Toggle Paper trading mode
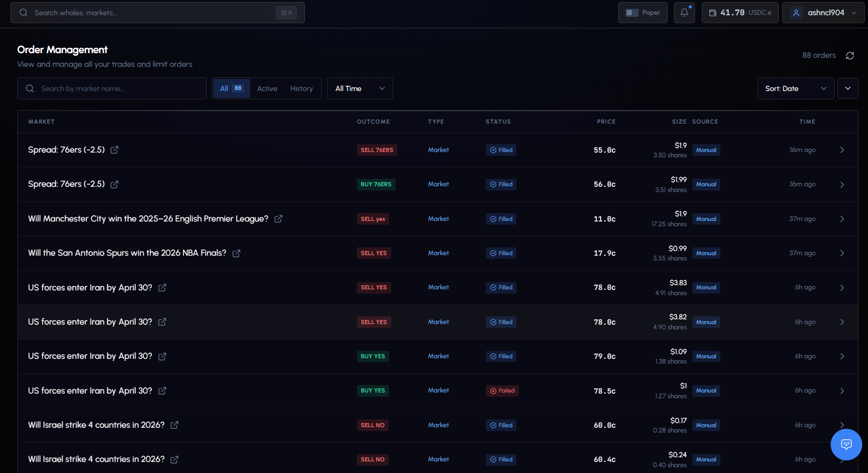Viewport: 868px width, 473px height. [x=643, y=13]
